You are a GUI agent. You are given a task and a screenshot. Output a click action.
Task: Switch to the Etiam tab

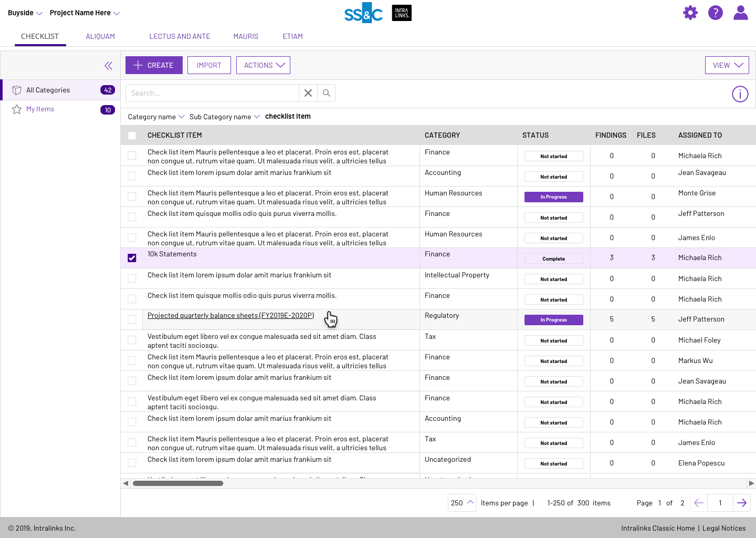click(x=292, y=36)
